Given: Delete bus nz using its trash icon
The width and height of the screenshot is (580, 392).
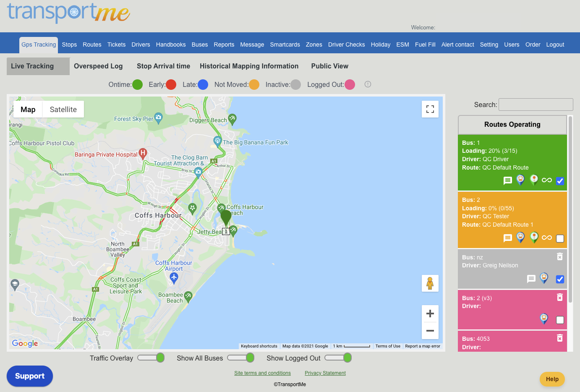Looking at the screenshot, I should pos(559,257).
